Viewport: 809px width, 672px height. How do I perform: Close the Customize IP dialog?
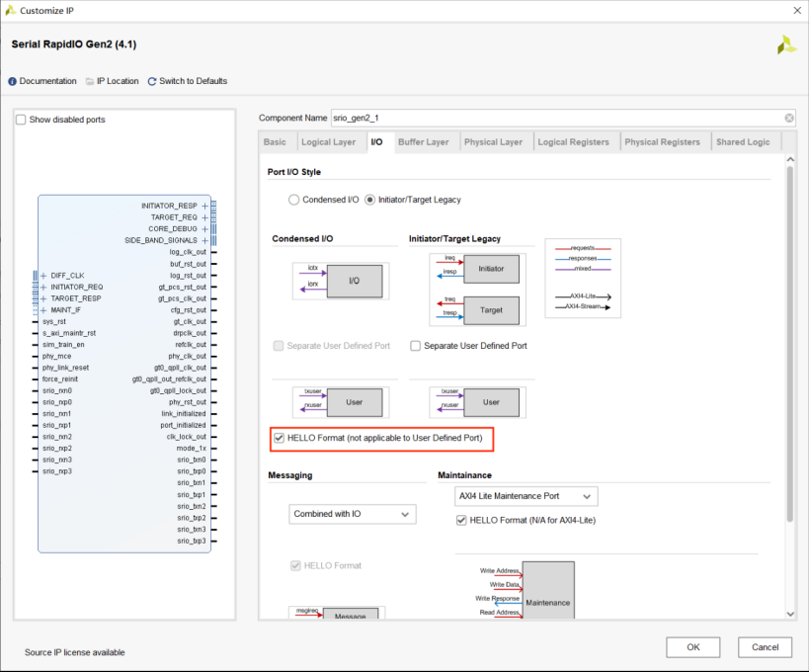(796, 10)
